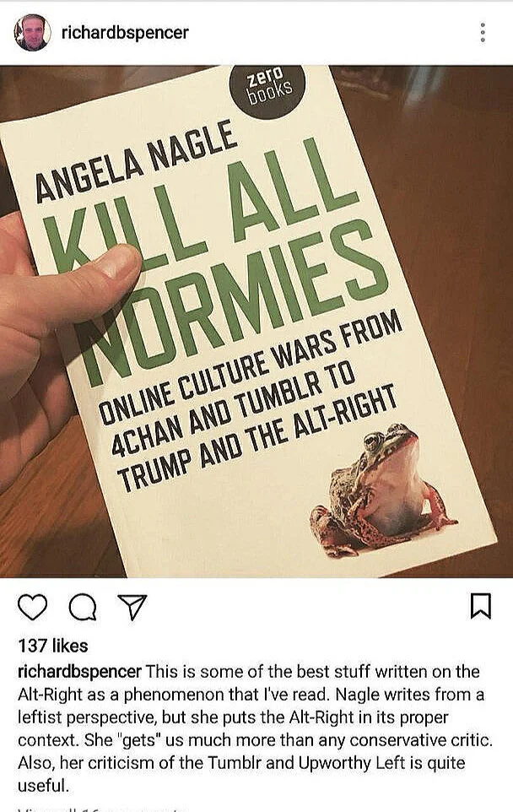Like the post with the heart icon
513x812 pixels.
[32, 607]
